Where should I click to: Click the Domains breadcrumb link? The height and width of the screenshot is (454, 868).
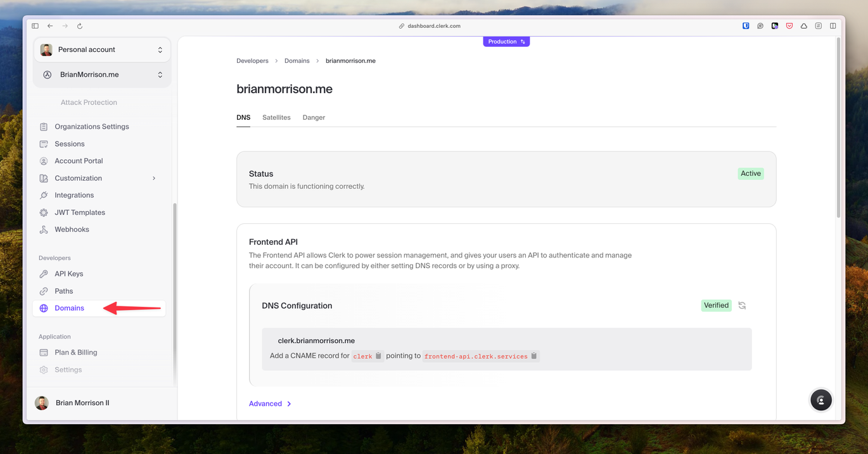(297, 61)
